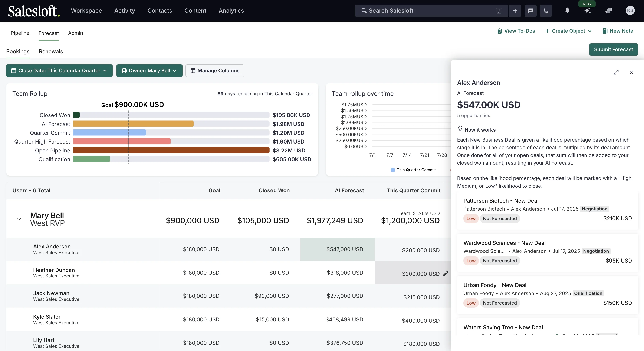
Task: Click Heather Duncan's $200,000 commit cell
Action: (x=413, y=273)
